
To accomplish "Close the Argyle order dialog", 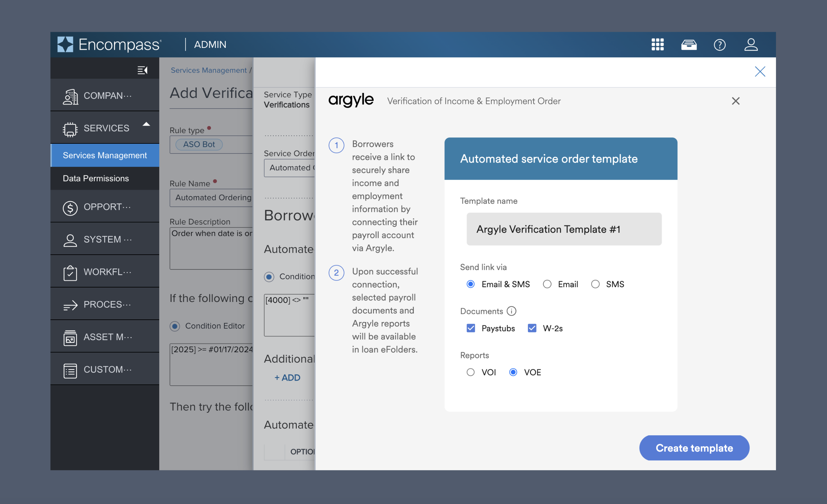I will tap(735, 101).
